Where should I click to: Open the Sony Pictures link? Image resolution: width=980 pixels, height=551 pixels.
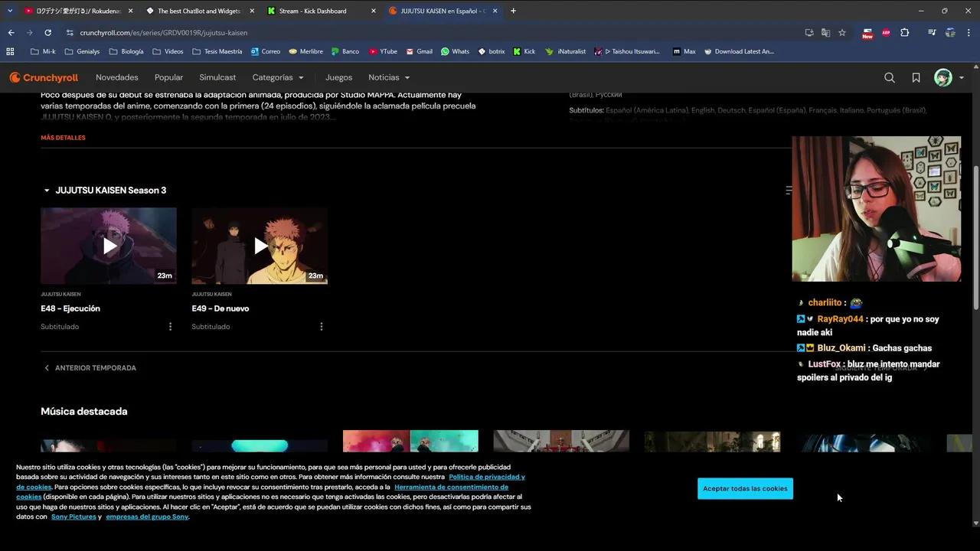point(73,517)
